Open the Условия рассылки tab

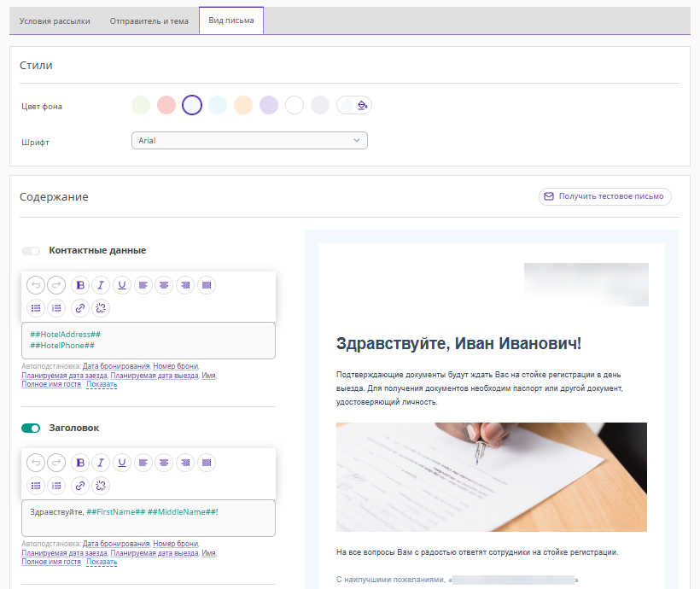[x=55, y=21]
